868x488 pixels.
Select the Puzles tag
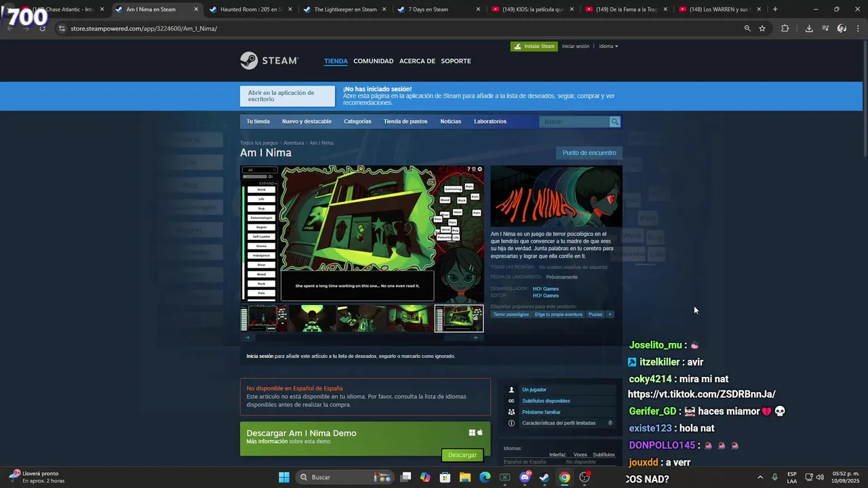click(x=595, y=314)
